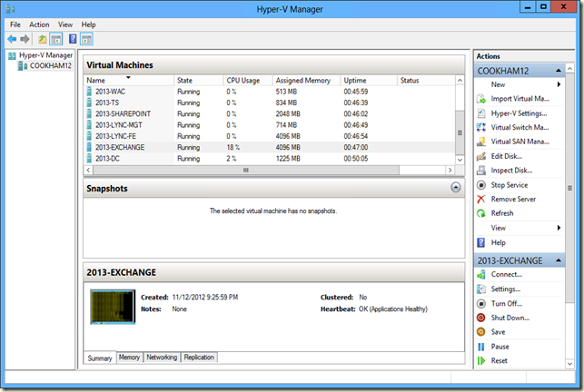Click the green Refresh icon
584x392 pixels.
point(481,213)
